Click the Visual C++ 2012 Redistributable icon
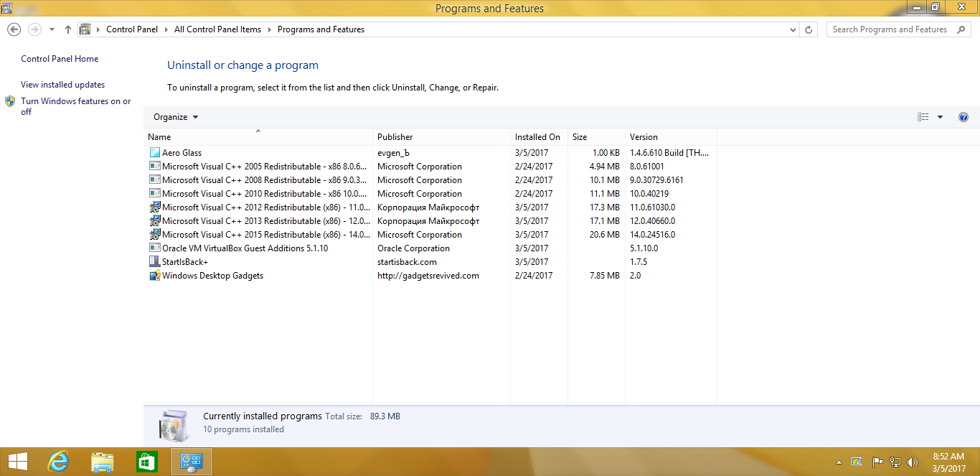 click(x=154, y=207)
